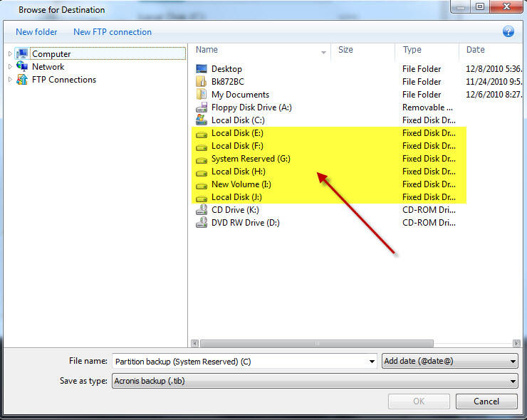Image resolution: width=527 pixels, height=420 pixels.
Task: Click the DVD RW Drive (D:) disc icon
Action: [202, 222]
